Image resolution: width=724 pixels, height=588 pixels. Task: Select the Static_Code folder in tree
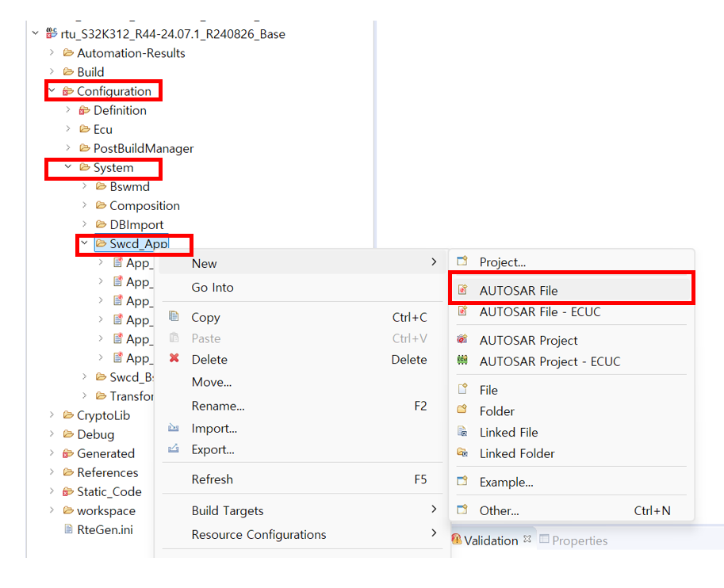[x=109, y=491]
